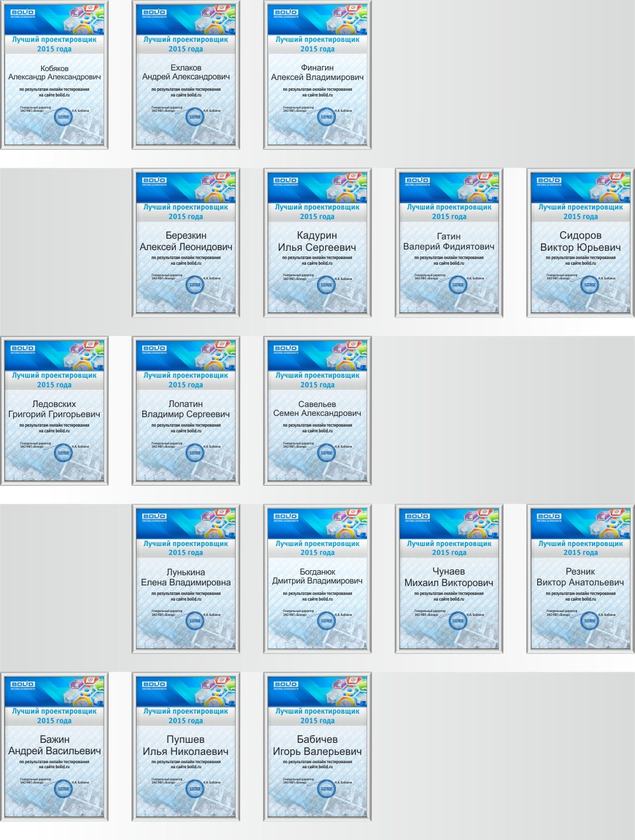Open Сидоров Виктор Юрьевич certificate
Screen dimensions: 635x840
click(580, 243)
